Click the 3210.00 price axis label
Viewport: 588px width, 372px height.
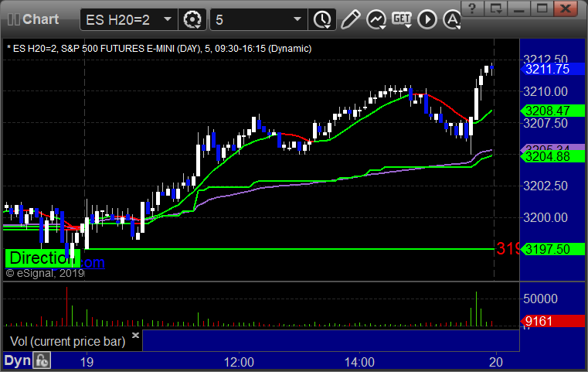(546, 91)
